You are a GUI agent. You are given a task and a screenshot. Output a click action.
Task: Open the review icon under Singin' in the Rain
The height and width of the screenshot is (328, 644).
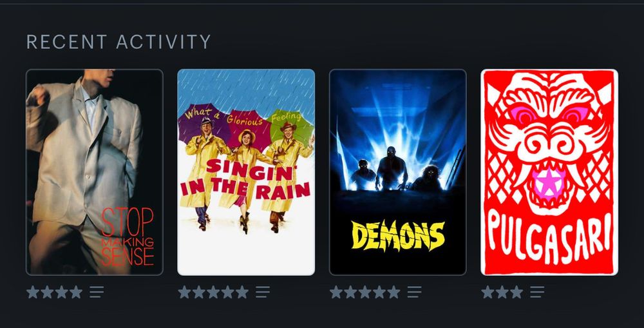(x=263, y=292)
